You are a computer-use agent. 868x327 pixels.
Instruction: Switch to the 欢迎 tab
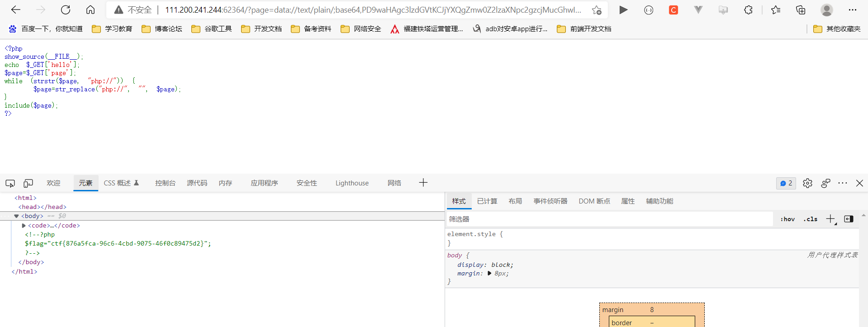53,183
